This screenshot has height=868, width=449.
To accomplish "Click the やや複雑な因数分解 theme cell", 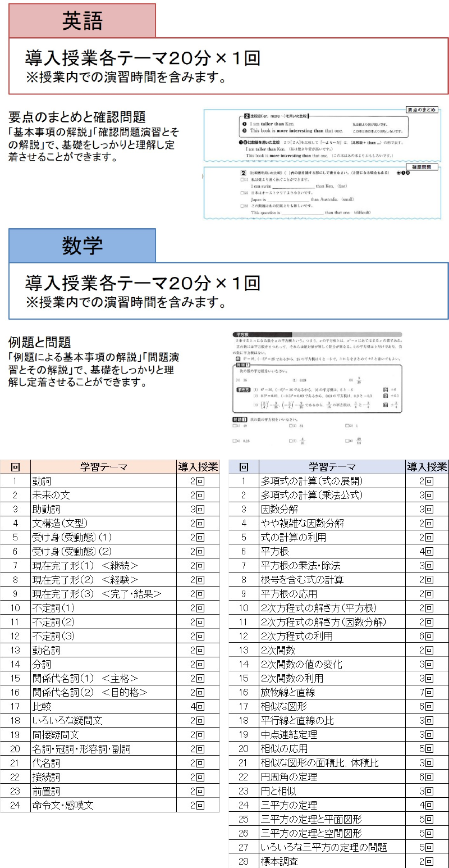I will pyautogui.click(x=332, y=523).
